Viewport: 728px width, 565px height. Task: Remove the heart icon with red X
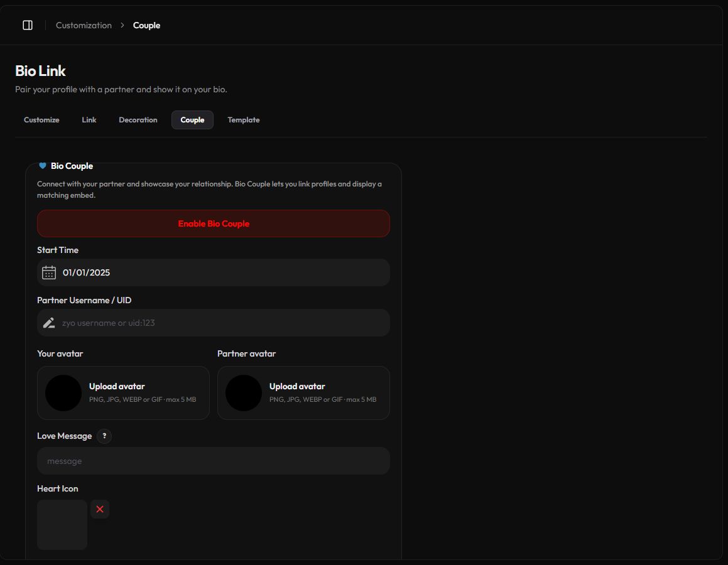[x=100, y=509]
